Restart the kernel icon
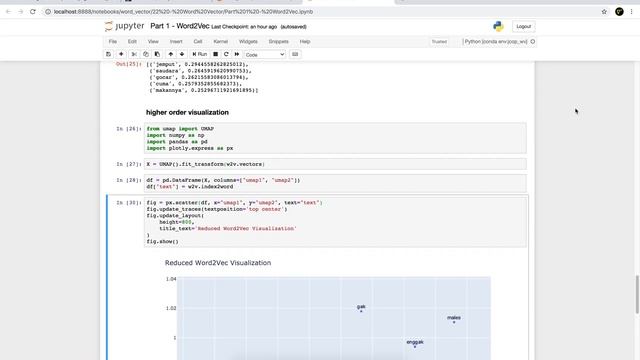Viewport: 640px width, 360px height. [x=226, y=54]
